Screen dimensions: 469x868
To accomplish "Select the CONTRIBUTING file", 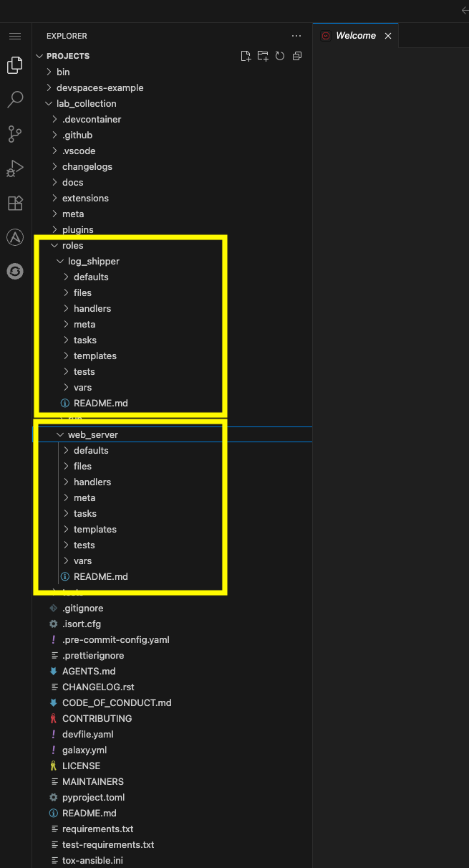I will tap(98, 718).
